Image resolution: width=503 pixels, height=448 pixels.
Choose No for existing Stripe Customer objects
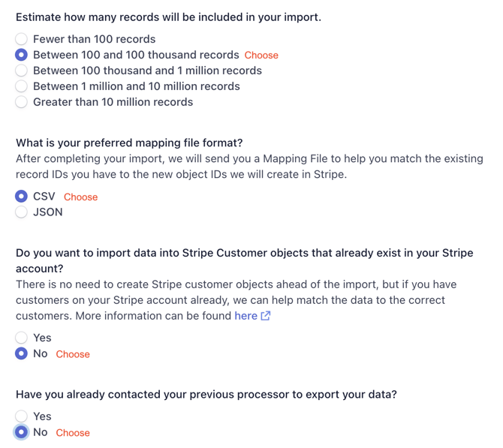click(x=21, y=353)
